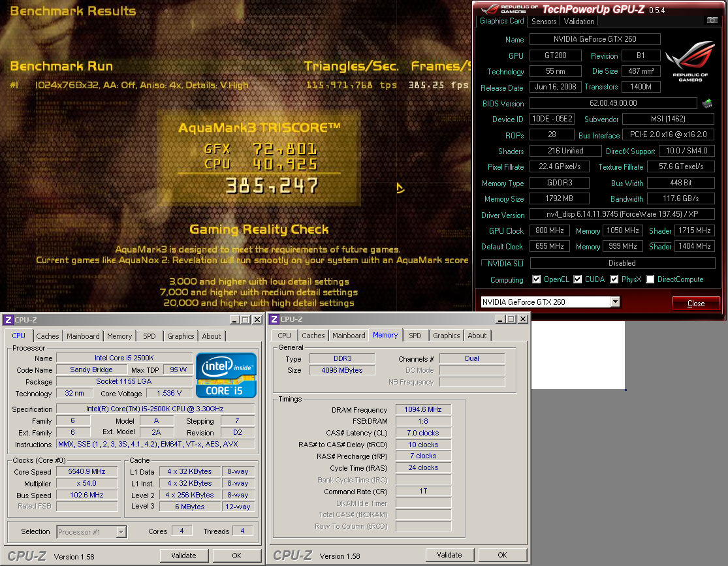Select the Graphics Card tab in GPU-Z

tap(502, 21)
